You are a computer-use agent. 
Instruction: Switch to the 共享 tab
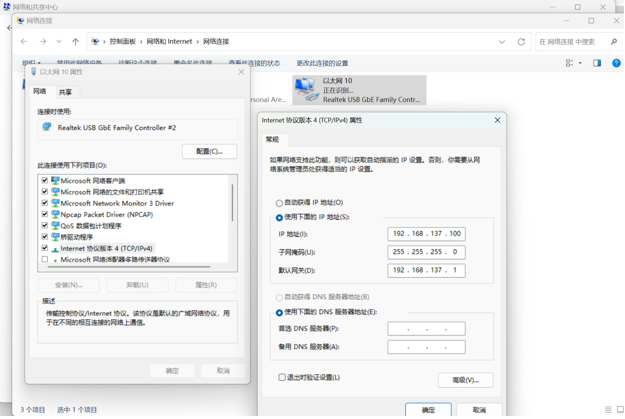click(65, 92)
